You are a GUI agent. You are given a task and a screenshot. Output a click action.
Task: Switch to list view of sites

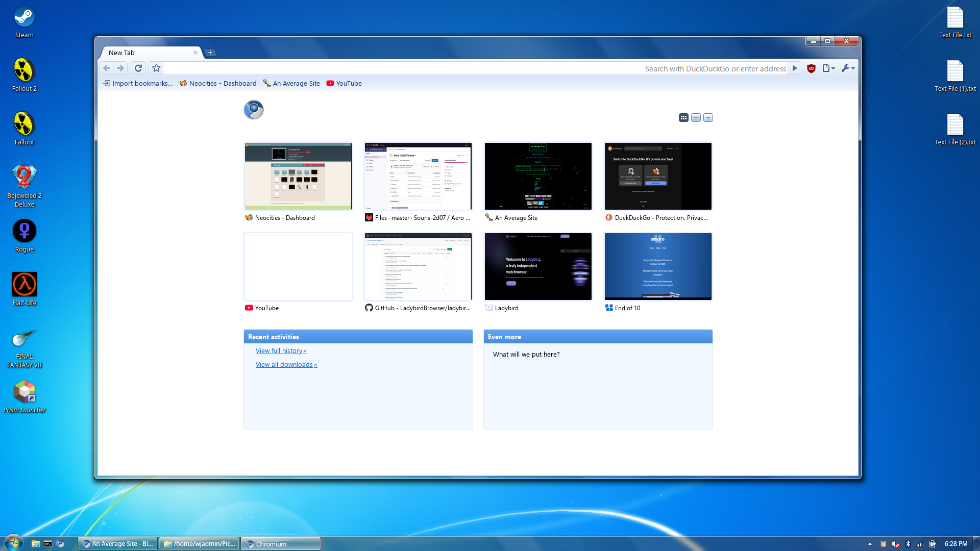tap(696, 118)
